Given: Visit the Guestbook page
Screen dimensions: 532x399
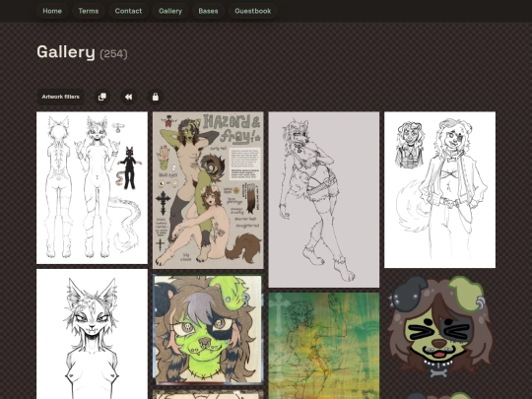Looking at the screenshot, I should [x=253, y=11].
